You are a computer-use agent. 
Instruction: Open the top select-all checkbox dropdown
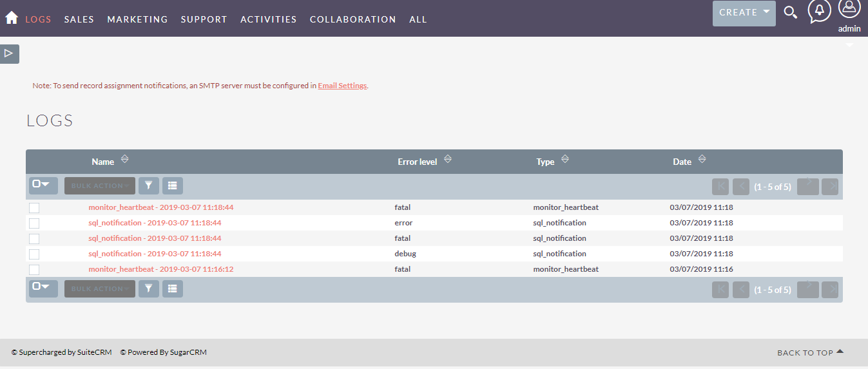(43, 185)
